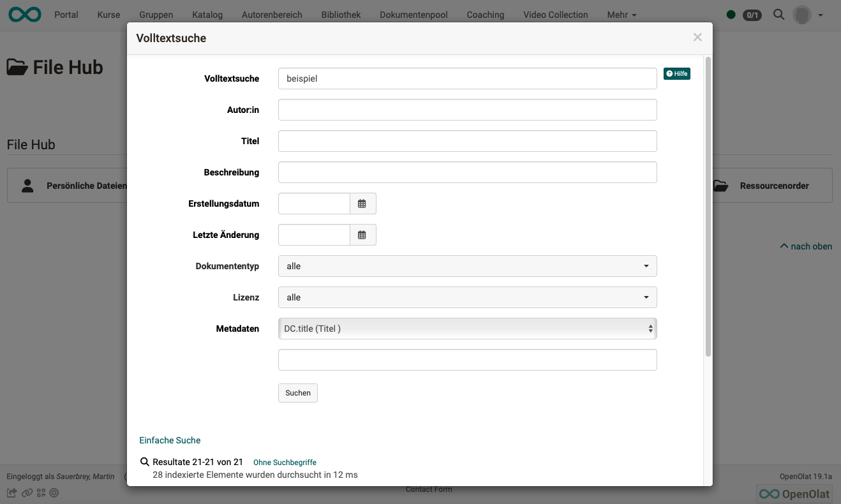
Task: Open the QR code icon in the footer
Action: click(41, 493)
